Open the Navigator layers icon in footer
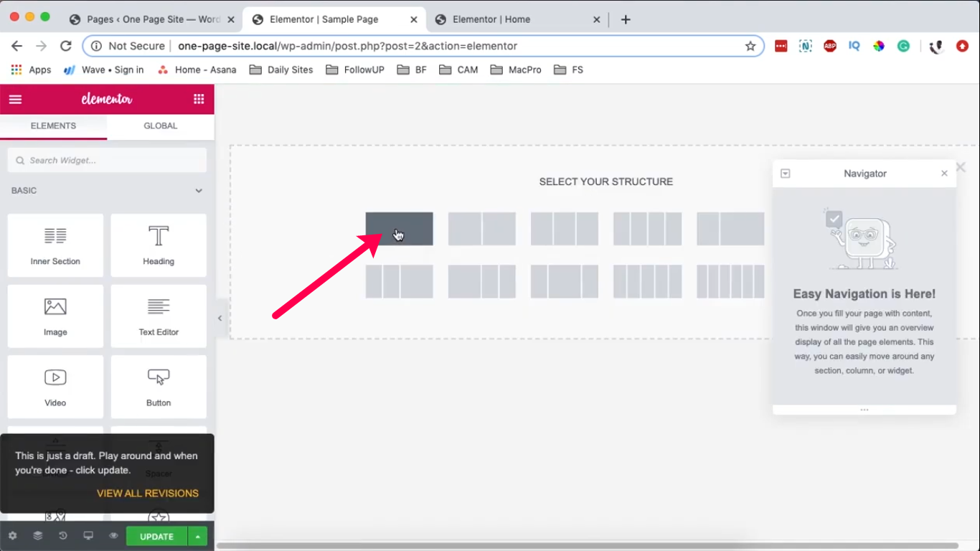Image resolution: width=980 pixels, height=551 pixels. (x=38, y=536)
